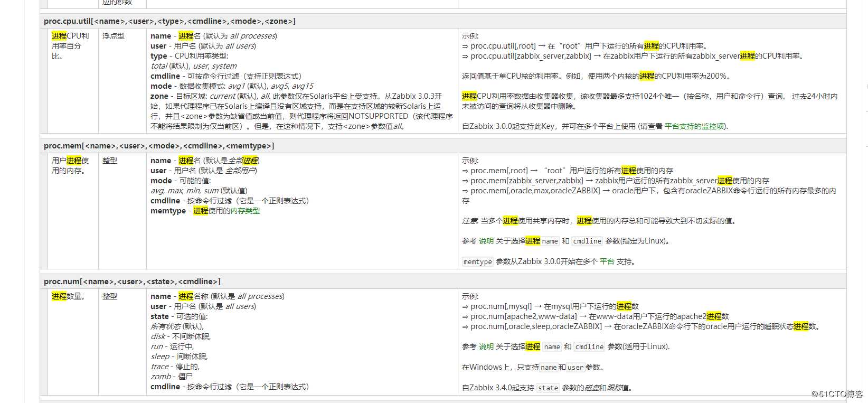Click the '注意: 当多个进程使用共享内存时' note

599,221
